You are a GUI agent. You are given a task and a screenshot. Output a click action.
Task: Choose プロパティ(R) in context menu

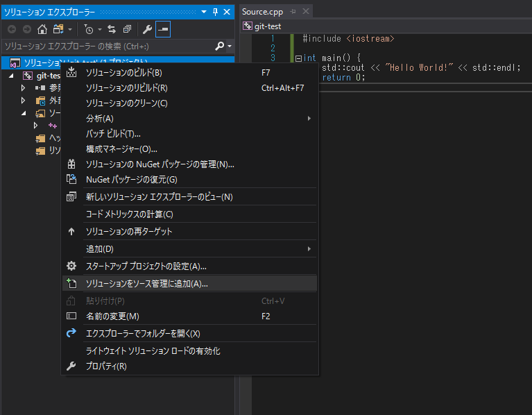(189, 366)
